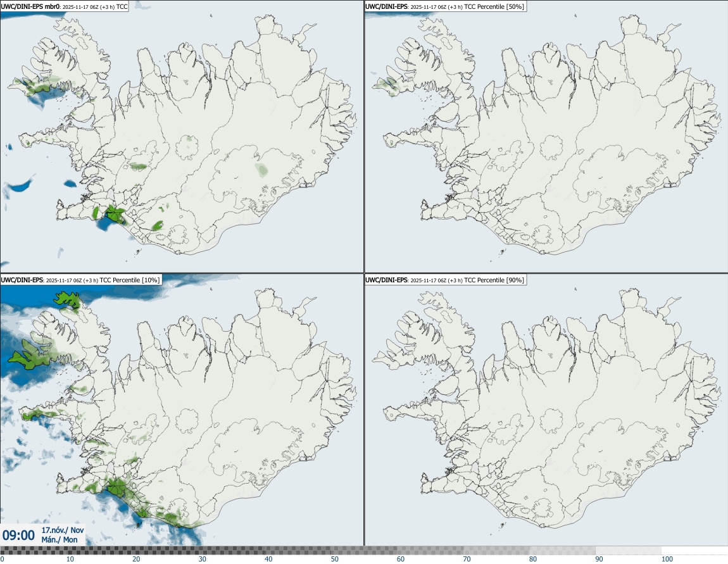Viewport: 728px width, 564px height.
Task: Click scale bar segment between 0 and 10
Action: point(33,551)
